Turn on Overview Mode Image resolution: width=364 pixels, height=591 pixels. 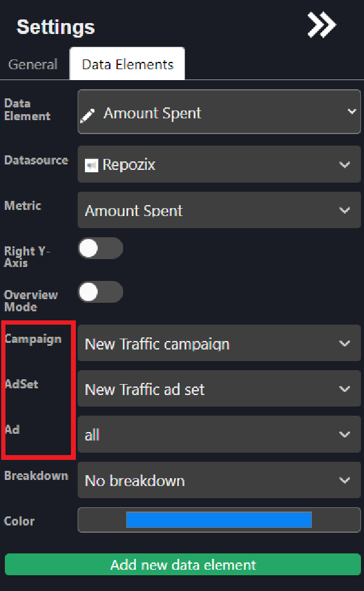100,292
